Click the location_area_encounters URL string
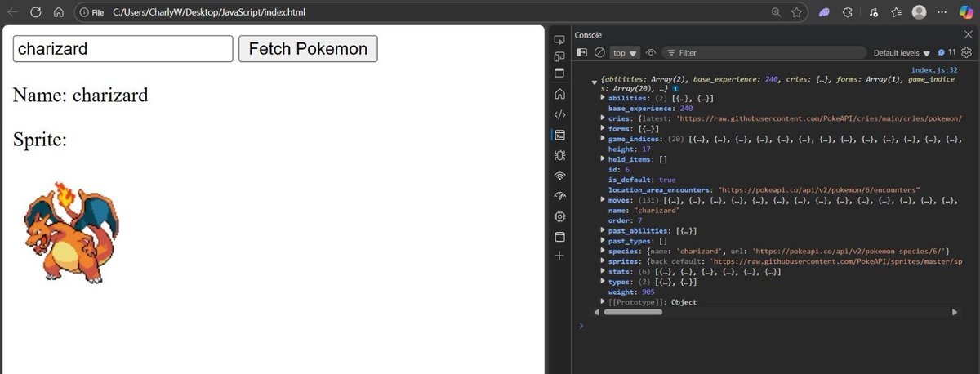Screen dimensions: 980x374 819,189
